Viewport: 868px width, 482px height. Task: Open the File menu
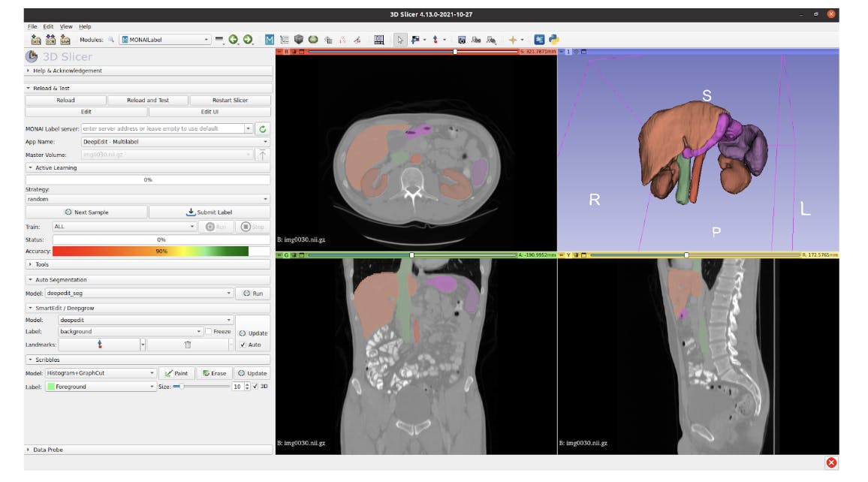click(32, 26)
